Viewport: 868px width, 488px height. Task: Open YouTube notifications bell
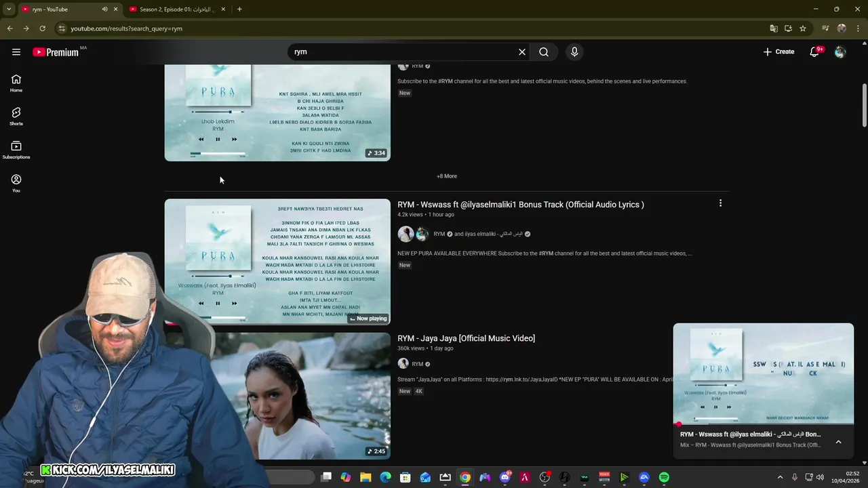(x=814, y=52)
